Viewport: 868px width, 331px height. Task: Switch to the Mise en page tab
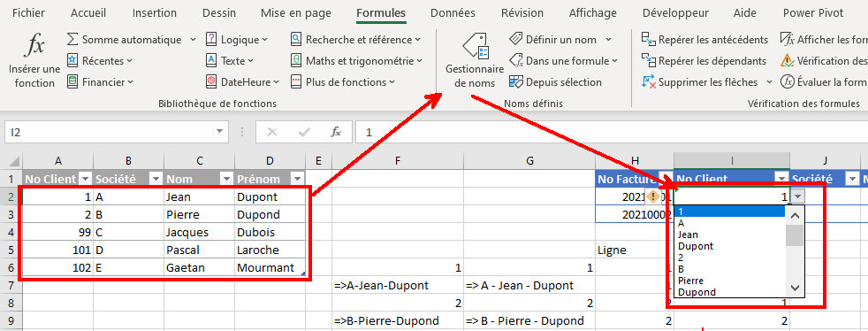coord(296,12)
